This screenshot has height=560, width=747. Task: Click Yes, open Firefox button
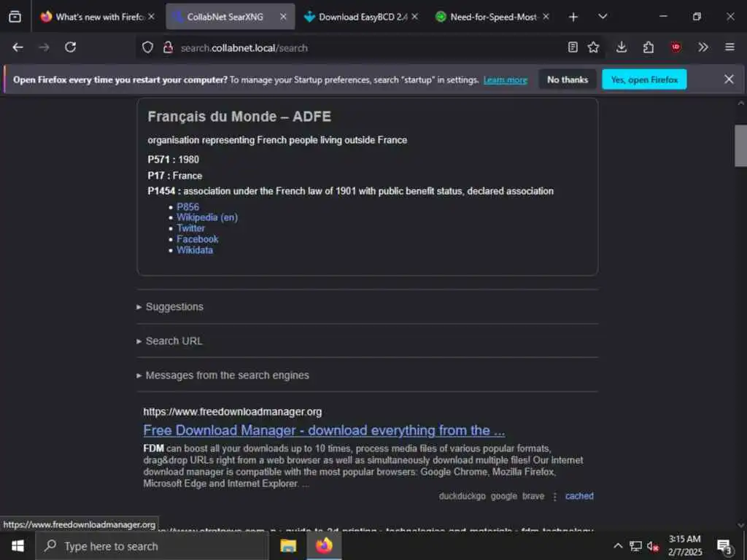click(x=644, y=79)
